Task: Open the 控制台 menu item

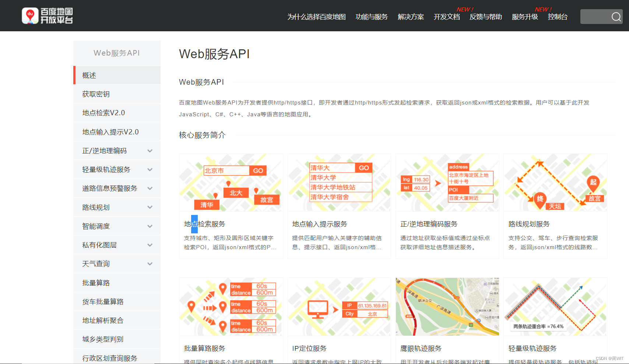Action: [x=558, y=17]
